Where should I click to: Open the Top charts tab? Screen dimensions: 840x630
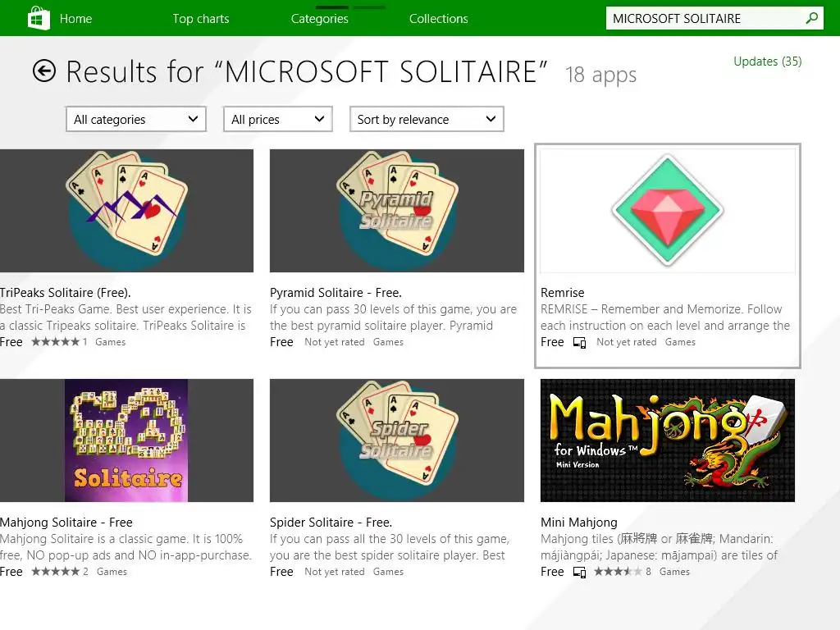[x=201, y=19]
